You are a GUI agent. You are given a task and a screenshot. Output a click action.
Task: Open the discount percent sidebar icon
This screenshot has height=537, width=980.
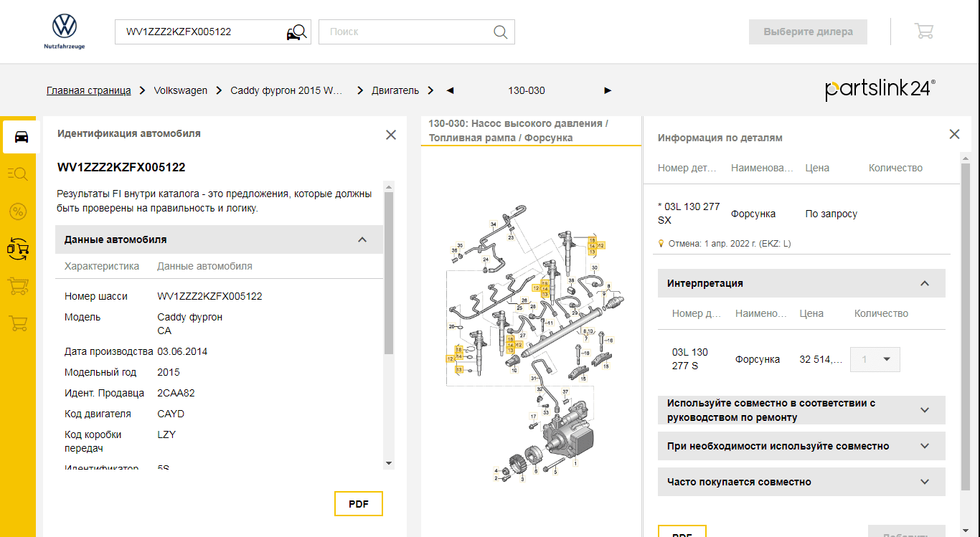(x=18, y=212)
